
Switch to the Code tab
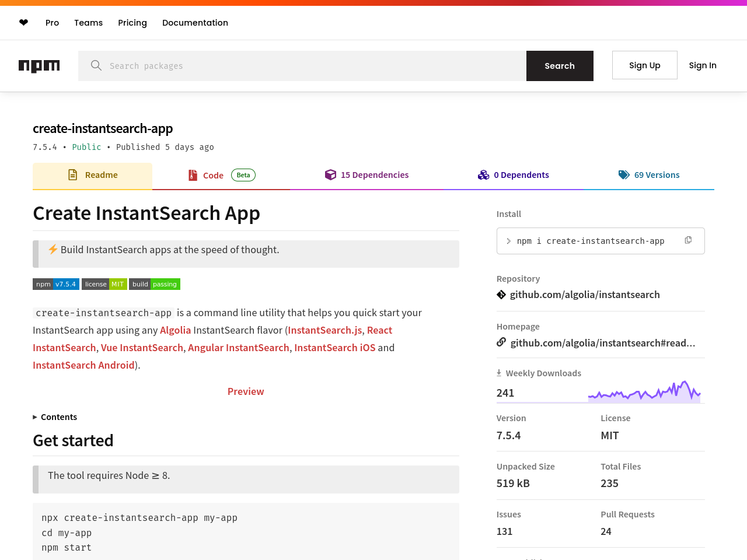point(221,176)
